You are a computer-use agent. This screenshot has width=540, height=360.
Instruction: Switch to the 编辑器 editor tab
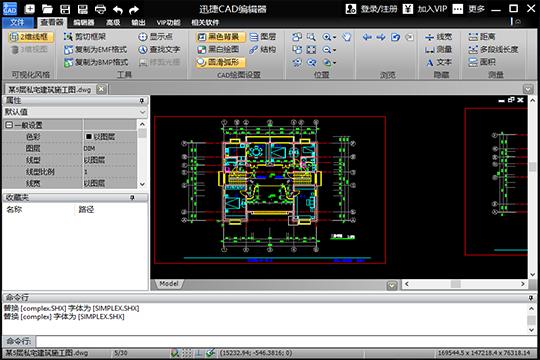click(x=84, y=22)
